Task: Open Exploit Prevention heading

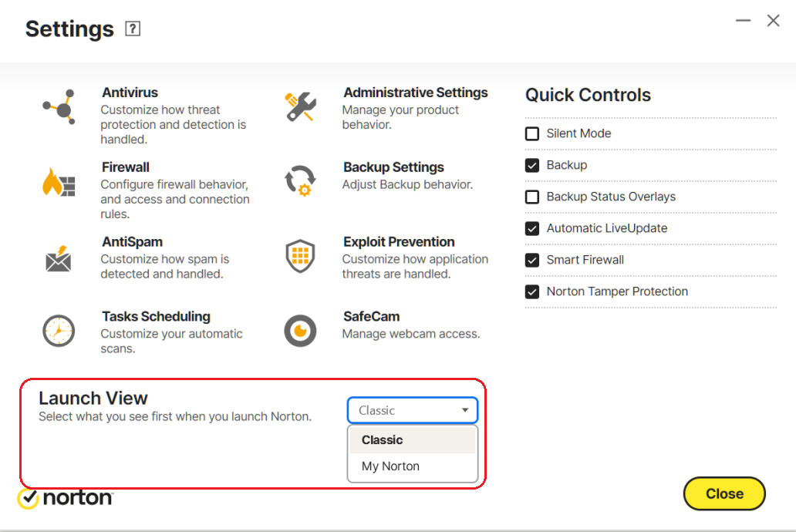Action: (x=399, y=241)
